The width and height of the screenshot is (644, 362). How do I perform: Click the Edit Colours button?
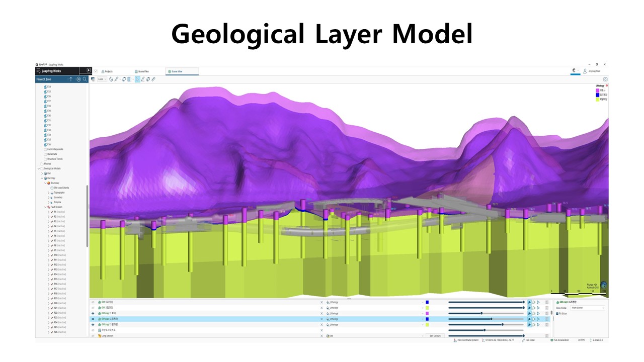[435, 335]
